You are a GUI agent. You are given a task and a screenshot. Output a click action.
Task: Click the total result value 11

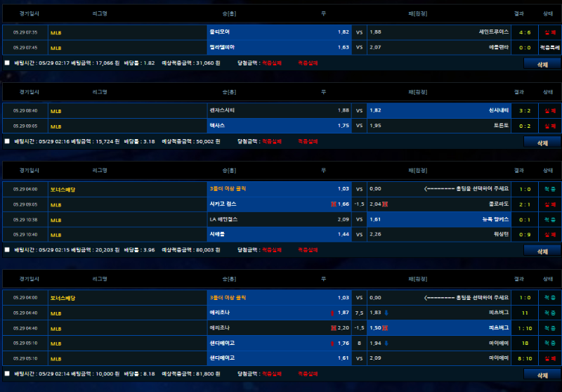525,313
